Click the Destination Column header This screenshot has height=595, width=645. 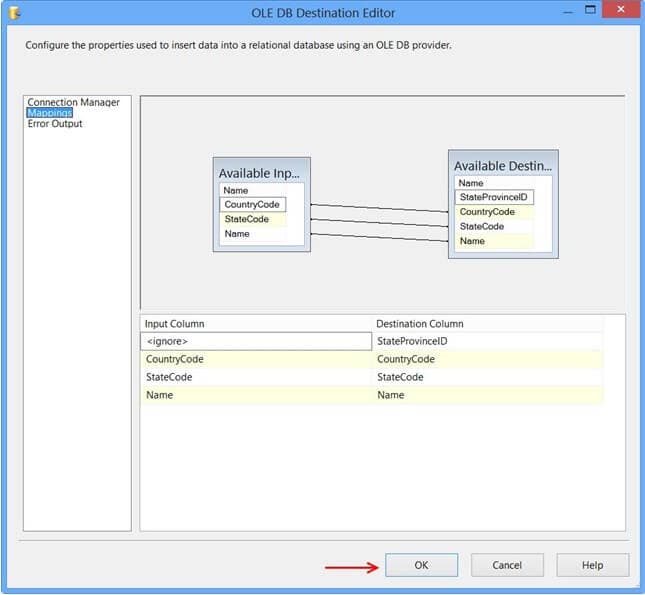point(419,324)
